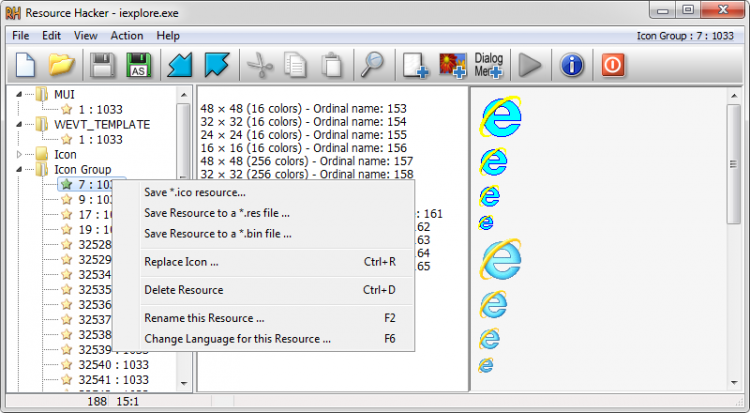Click the red power Exit icon
Screen dimensions: 750x413
click(613, 65)
